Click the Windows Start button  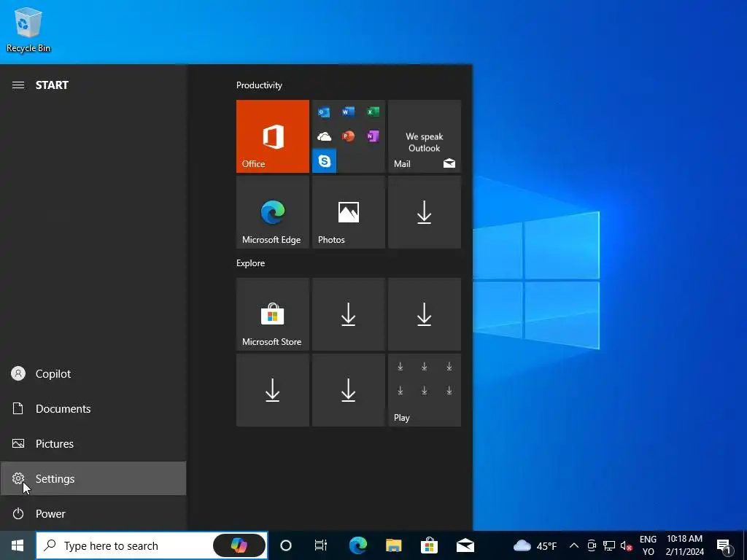point(18,545)
